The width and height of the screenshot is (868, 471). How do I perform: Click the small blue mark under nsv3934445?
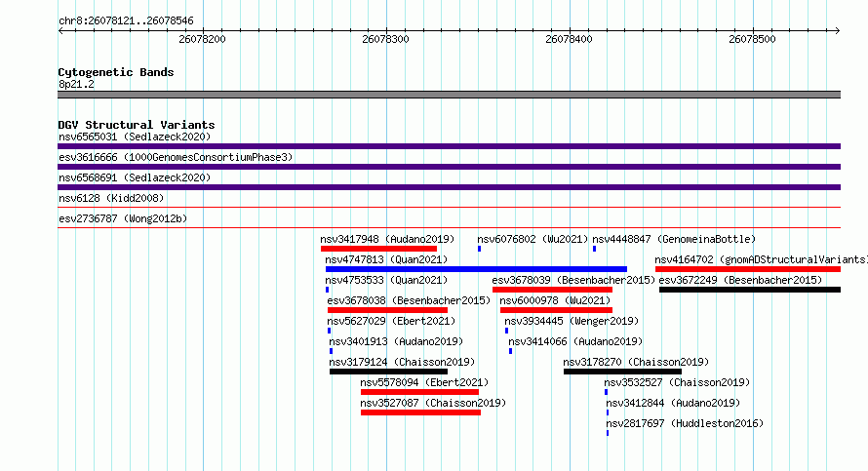(506, 331)
